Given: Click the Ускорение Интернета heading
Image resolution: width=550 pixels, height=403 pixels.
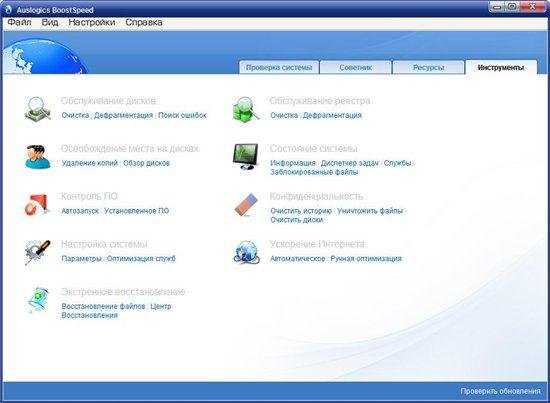Looking at the screenshot, I should (317, 244).
